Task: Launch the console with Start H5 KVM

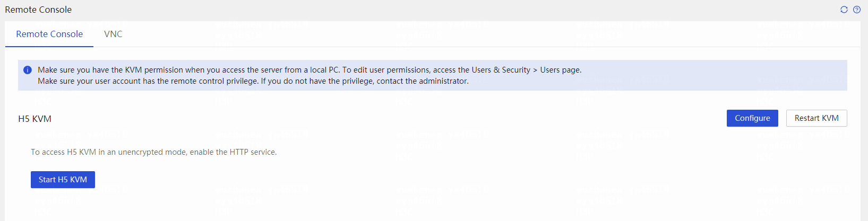Action: 63,180
